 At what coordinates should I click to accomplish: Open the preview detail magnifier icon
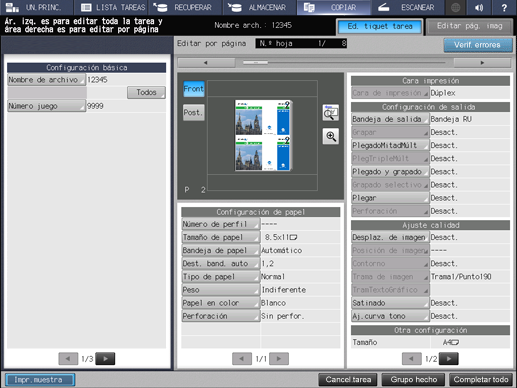(331, 113)
